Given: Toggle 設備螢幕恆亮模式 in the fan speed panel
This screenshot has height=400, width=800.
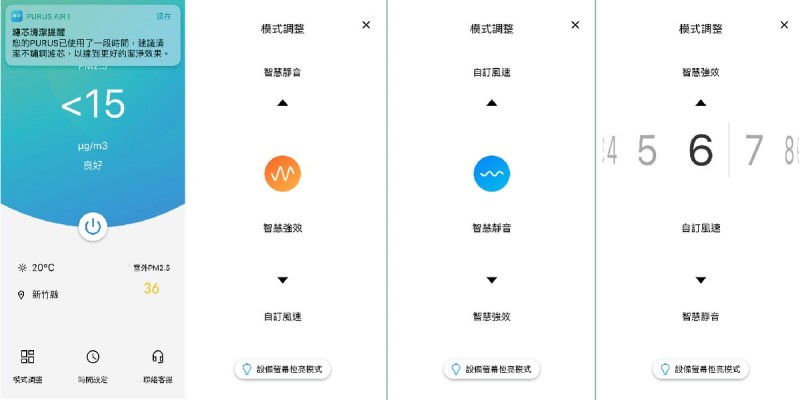Looking at the screenshot, I should [x=701, y=369].
